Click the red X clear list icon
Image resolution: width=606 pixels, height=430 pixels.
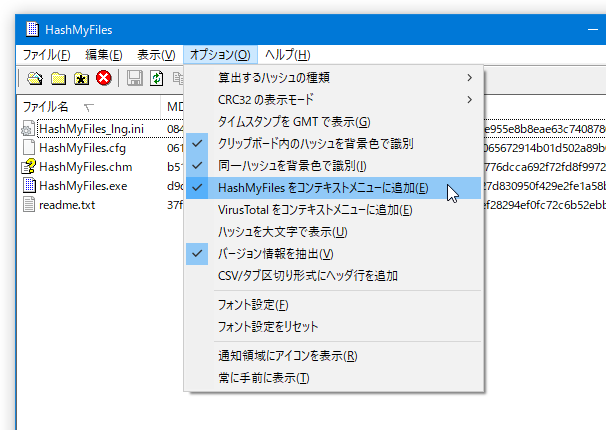click(x=104, y=78)
